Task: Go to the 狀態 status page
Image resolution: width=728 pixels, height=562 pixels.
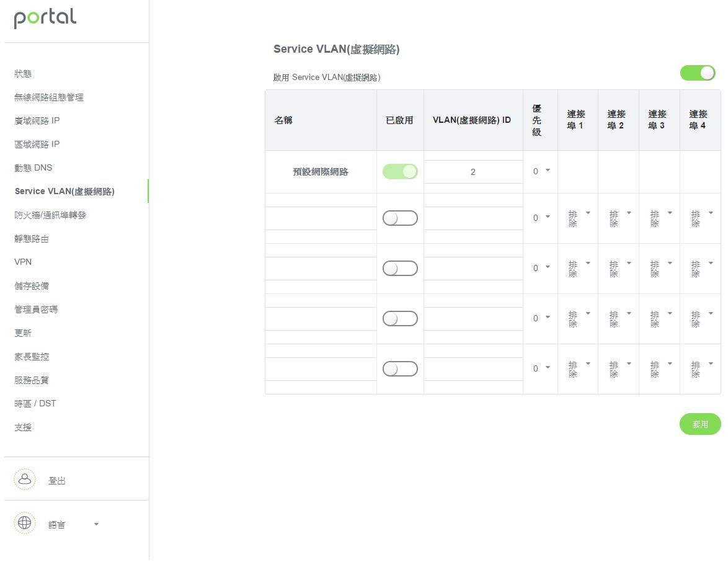Action: coord(23,74)
